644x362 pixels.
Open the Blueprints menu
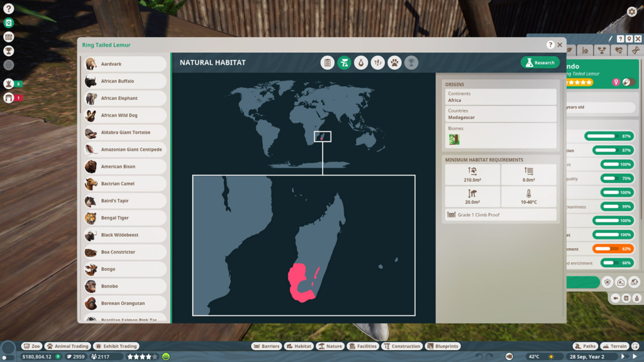pyautogui.click(x=442, y=346)
